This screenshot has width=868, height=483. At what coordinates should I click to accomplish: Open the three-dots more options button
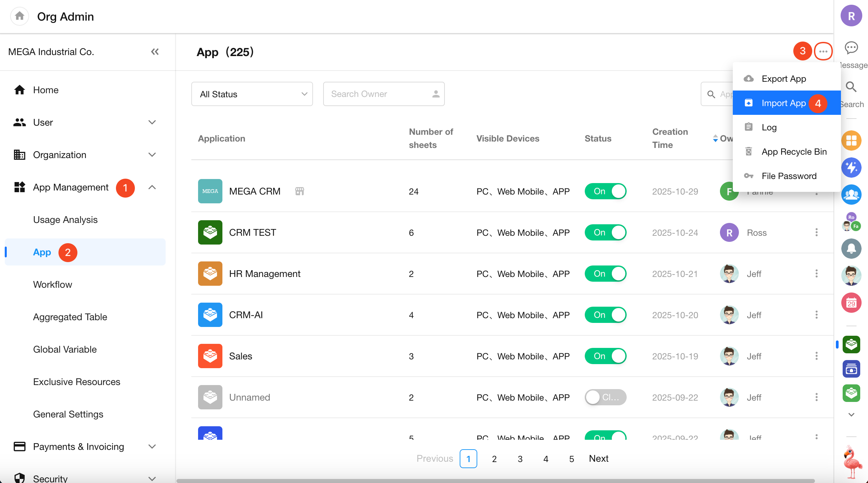coord(823,51)
